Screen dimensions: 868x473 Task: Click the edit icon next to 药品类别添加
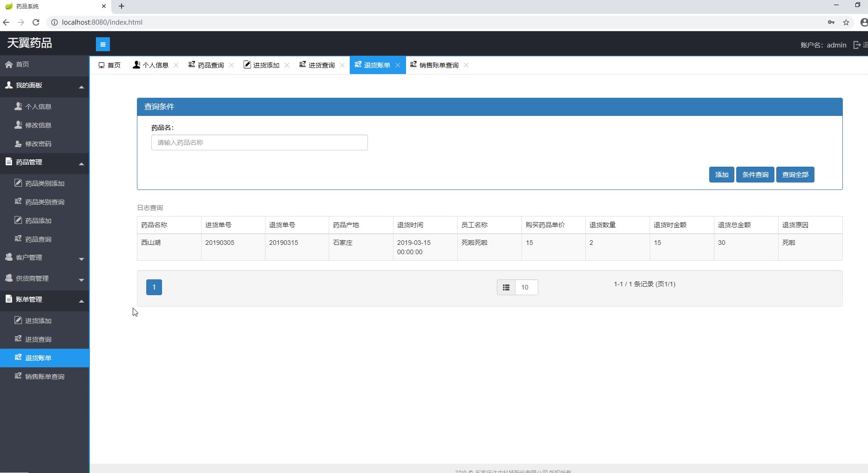(x=18, y=183)
